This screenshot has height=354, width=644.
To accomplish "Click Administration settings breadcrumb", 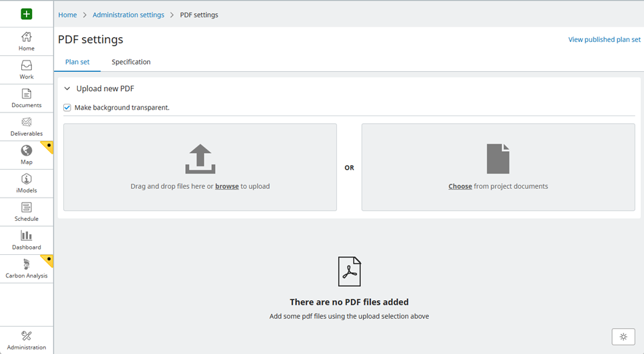I will pos(129,15).
